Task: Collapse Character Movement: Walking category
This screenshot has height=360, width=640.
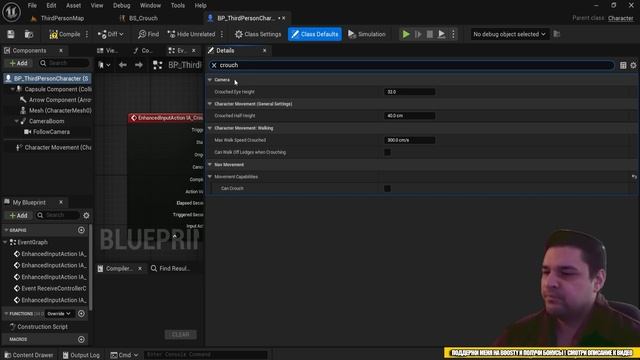Action: point(210,128)
